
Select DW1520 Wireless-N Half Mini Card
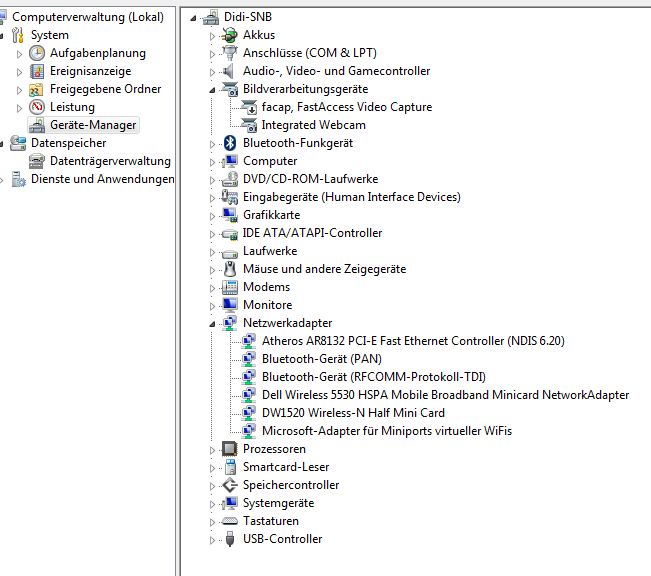tap(353, 413)
